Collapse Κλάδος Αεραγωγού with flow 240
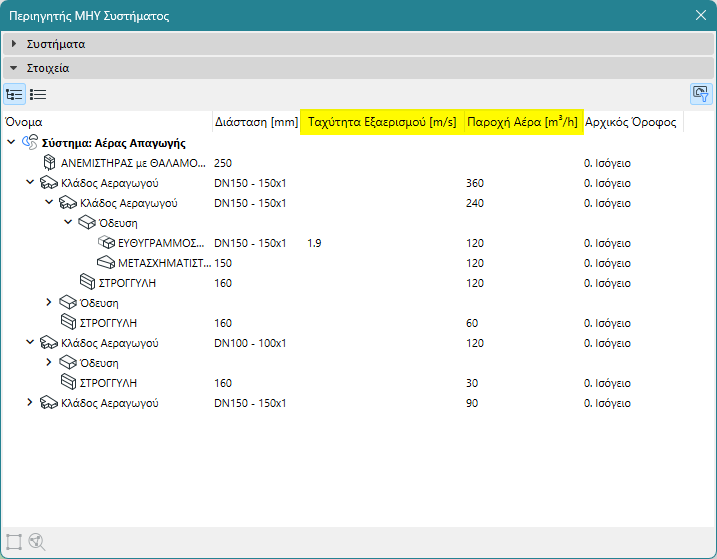The image size is (717, 559). pos(49,202)
